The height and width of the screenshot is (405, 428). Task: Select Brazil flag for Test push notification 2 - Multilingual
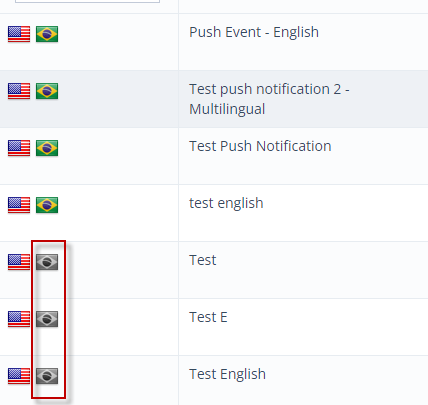pyautogui.click(x=47, y=91)
